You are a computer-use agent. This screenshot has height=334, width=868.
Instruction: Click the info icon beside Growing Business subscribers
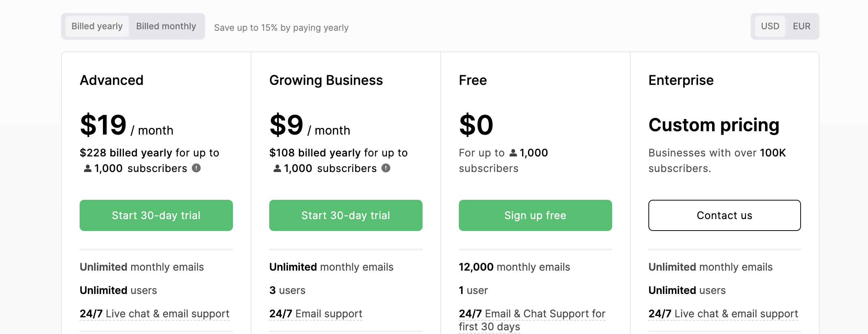[386, 168]
